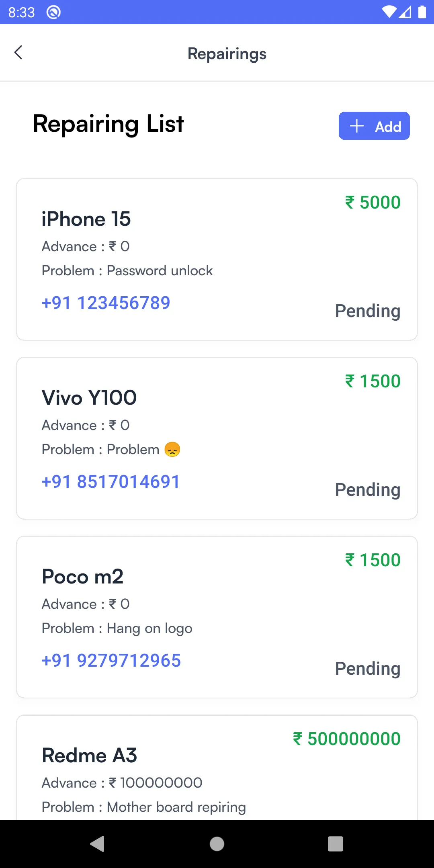Tap Pending status on Vivo Y100
The width and height of the screenshot is (434, 868).
coord(368,490)
